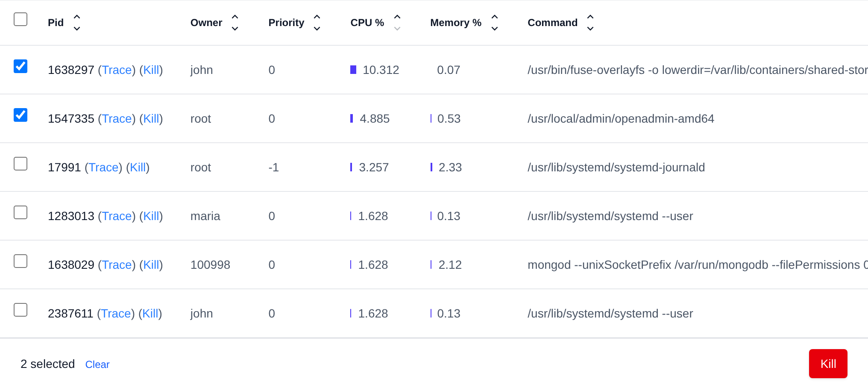Sort by Memory % sort arrows
868x388 pixels.
(495, 23)
